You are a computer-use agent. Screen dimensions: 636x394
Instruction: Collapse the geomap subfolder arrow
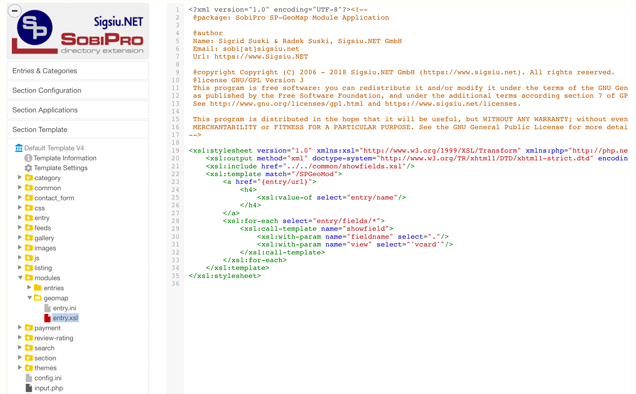click(29, 297)
